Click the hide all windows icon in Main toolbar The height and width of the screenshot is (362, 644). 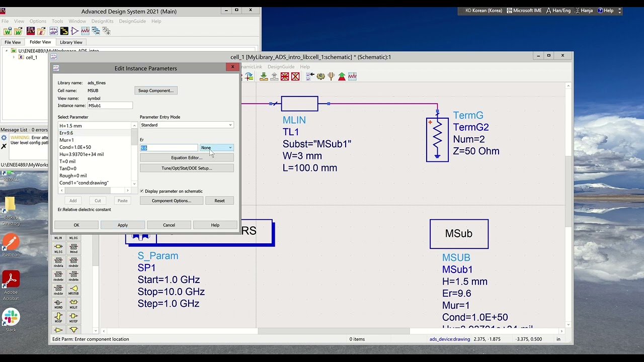pos(96,31)
